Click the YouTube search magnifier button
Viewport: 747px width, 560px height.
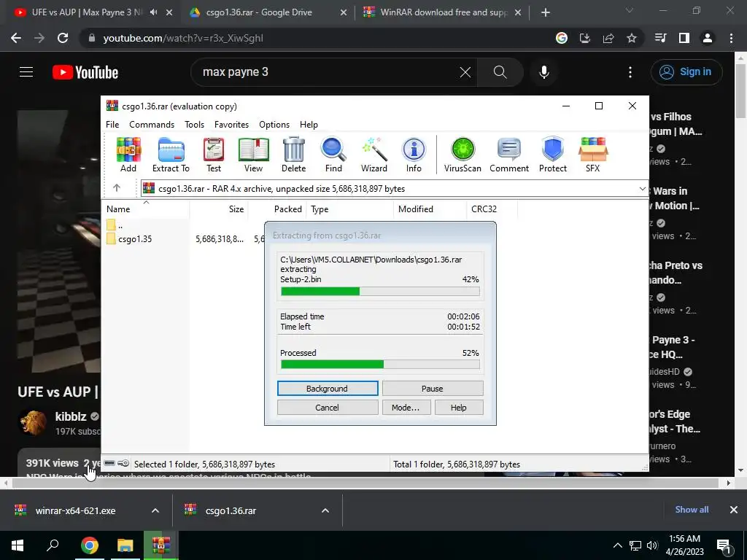pos(500,72)
